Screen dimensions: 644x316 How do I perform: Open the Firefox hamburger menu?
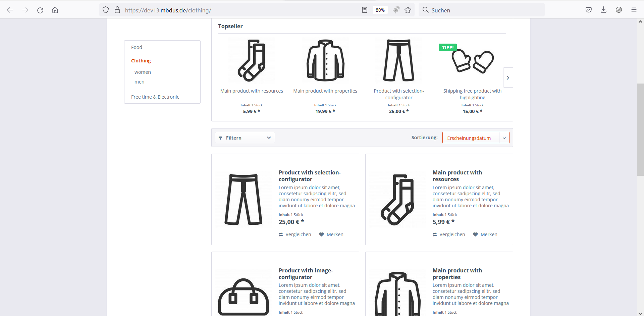click(x=634, y=10)
